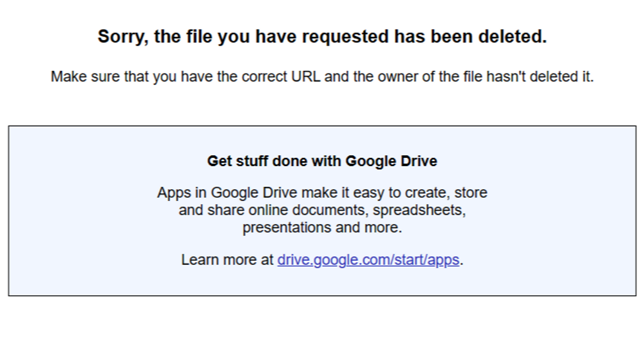
Task: Click the word "requested" in the main heading
Action: click(345, 37)
